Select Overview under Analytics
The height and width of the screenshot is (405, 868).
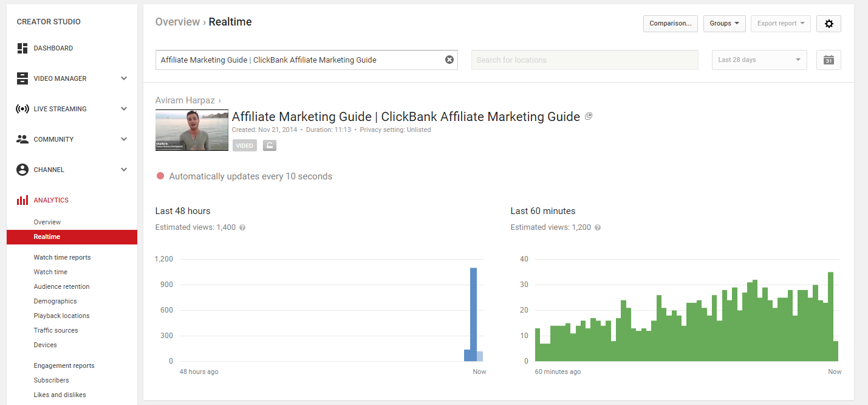(47, 223)
